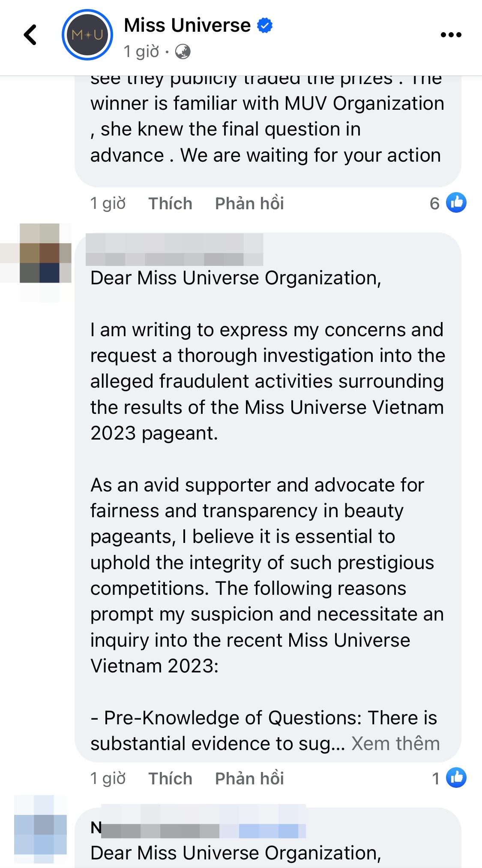Reply with Phản hồi on first comment
Viewport: 482px width, 868px height.
(249, 203)
